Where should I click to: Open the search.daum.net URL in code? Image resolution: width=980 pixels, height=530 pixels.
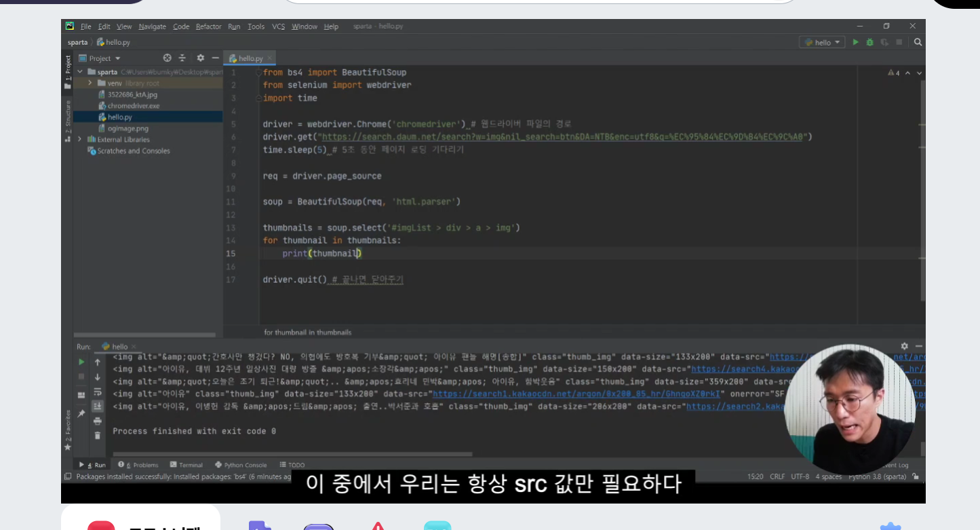click(x=562, y=137)
